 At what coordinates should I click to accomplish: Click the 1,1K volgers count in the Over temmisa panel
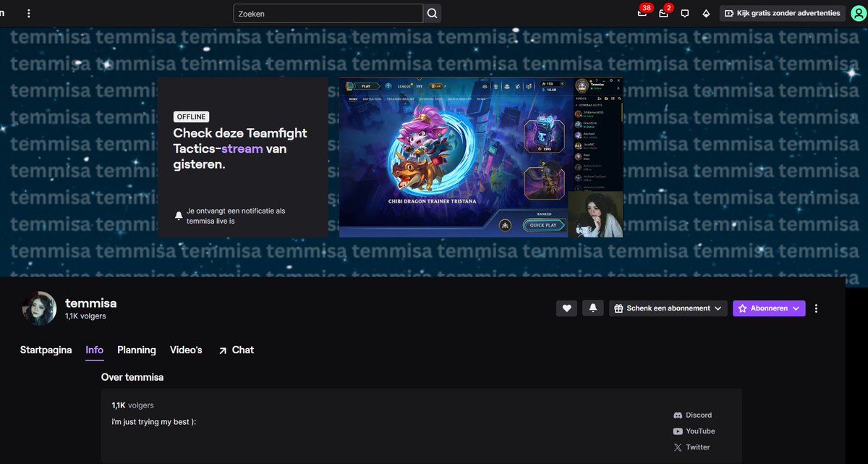pos(132,405)
